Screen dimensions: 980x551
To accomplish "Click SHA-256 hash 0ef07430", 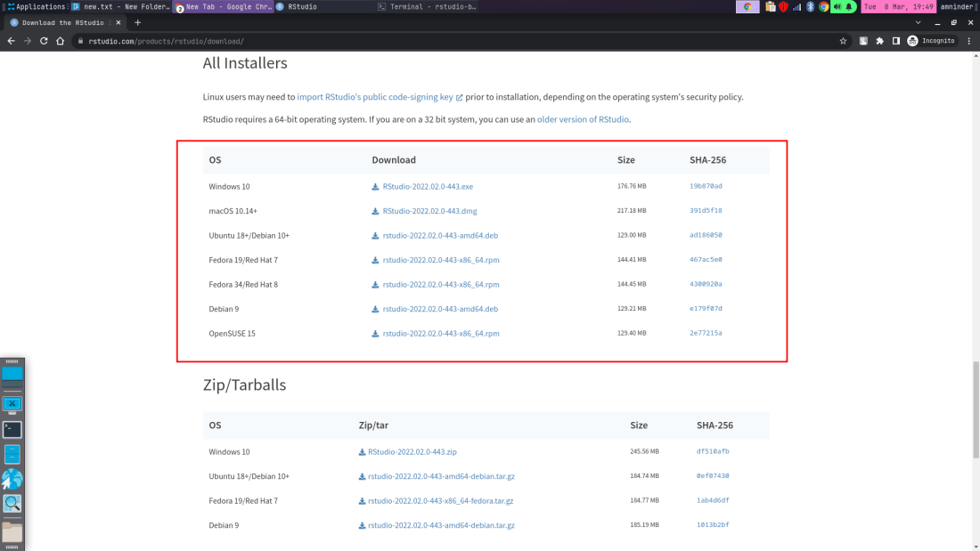I will coord(713,475).
